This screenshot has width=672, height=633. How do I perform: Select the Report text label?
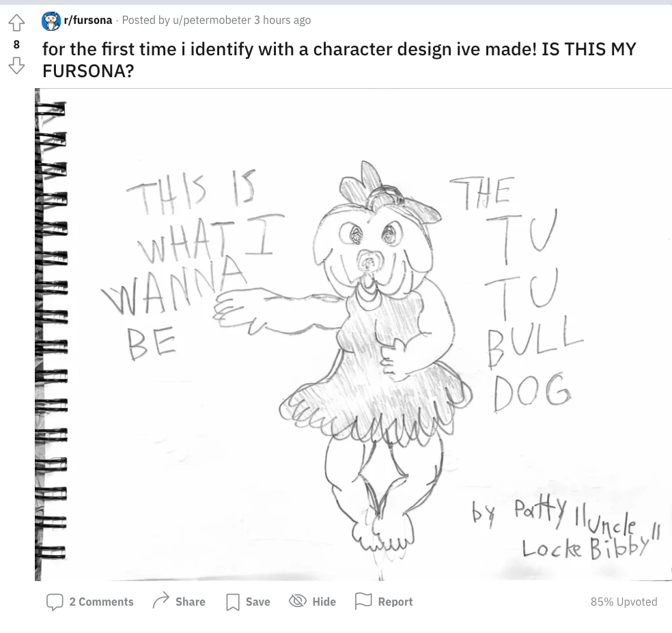click(x=395, y=602)
